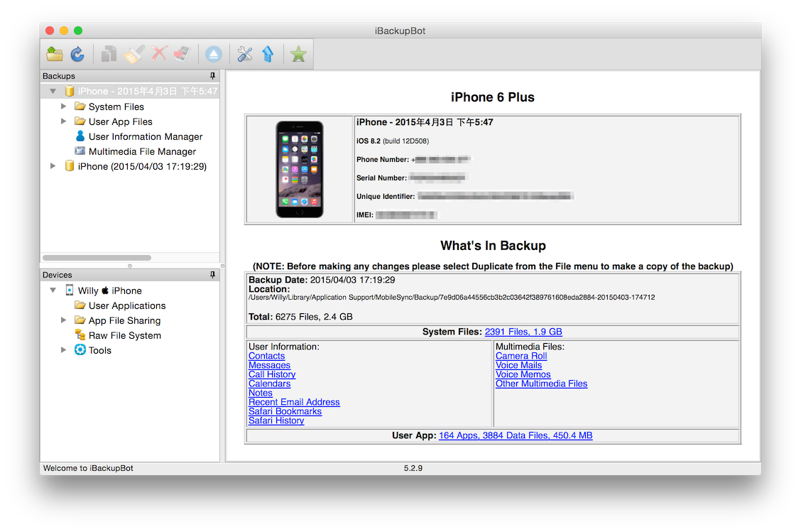Click the red X delete icon

coord(159,54)
